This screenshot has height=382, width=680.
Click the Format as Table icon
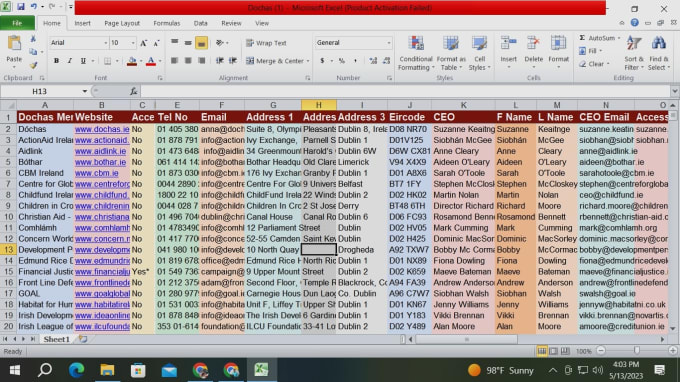pyautogui.click(x=451, y=44)
